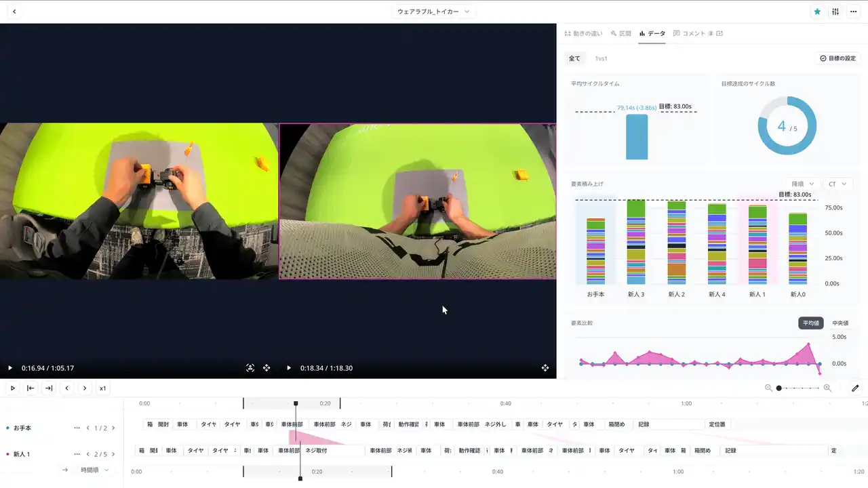Click focus-person icon on left video
Image resolution: width=868 pixels, height=488 pixels.
[x=250, y=368]
